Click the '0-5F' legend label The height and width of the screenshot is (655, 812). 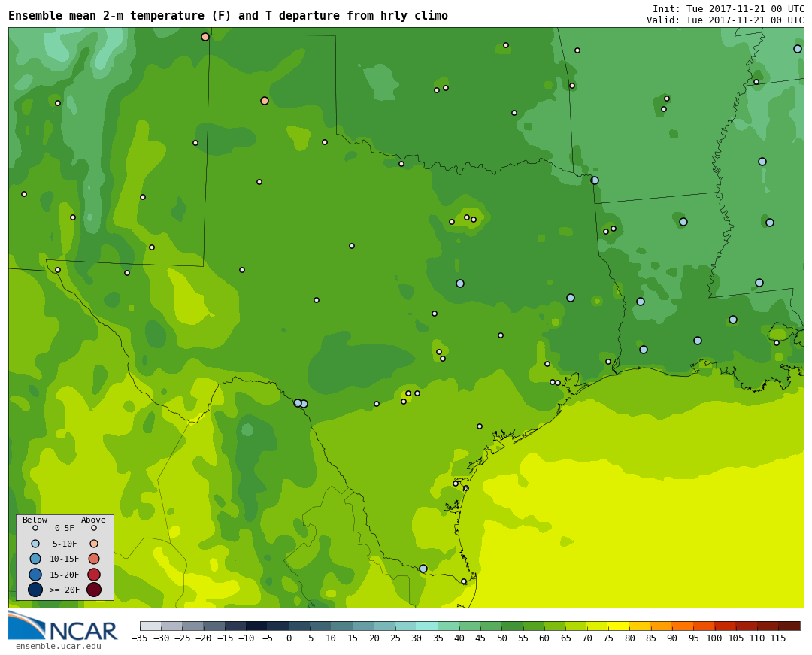coord(65,529)
